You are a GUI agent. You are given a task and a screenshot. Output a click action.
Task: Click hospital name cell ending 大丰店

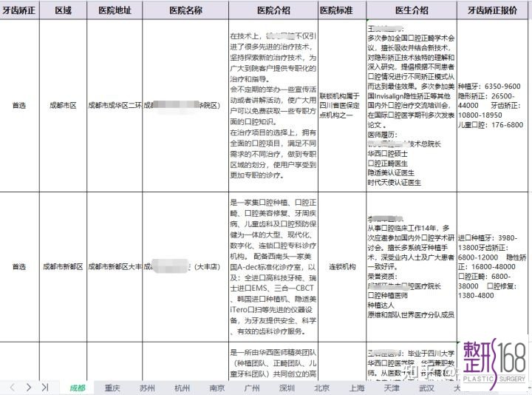tap(185, 267)
